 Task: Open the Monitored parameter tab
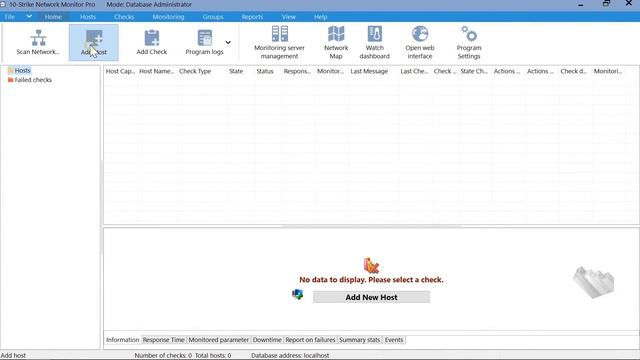click(x=218, y=340)
